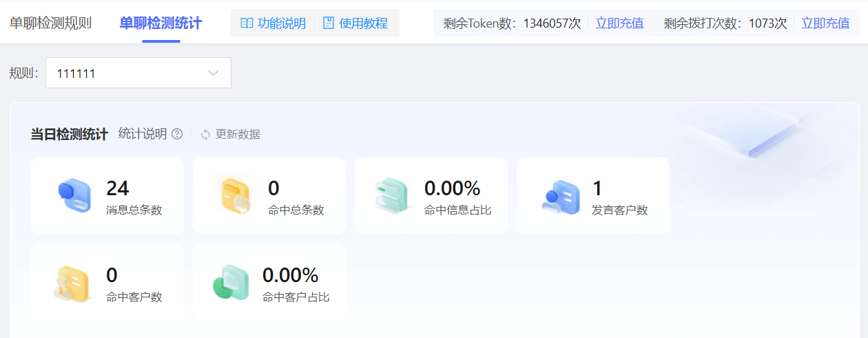Click the 统计说明 question mark icon
868x338 pixels.
177,134
